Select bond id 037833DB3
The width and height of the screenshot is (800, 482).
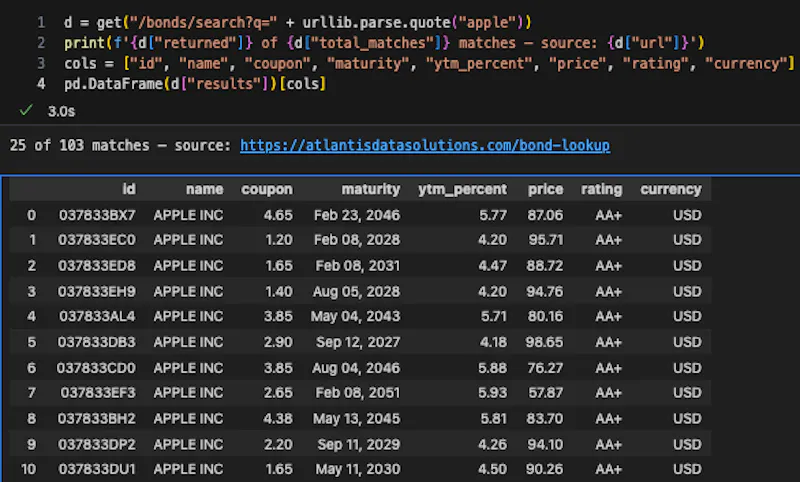[97, 342]
